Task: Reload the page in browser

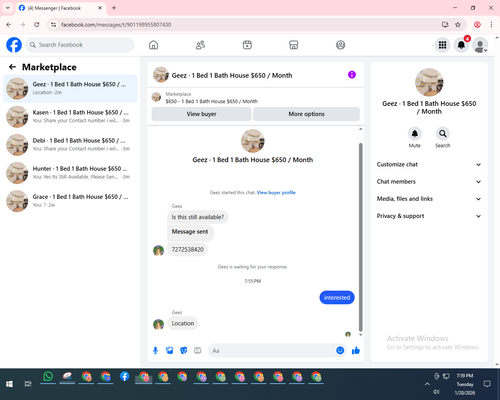Action: (37, 24)
